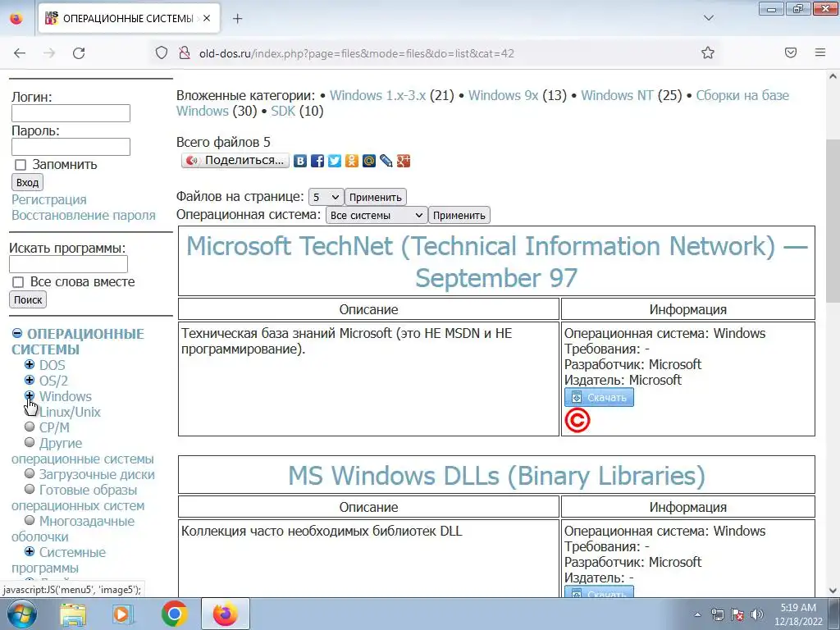Open the Регистрация link
The image size is (840, 630).
point(48,200)
